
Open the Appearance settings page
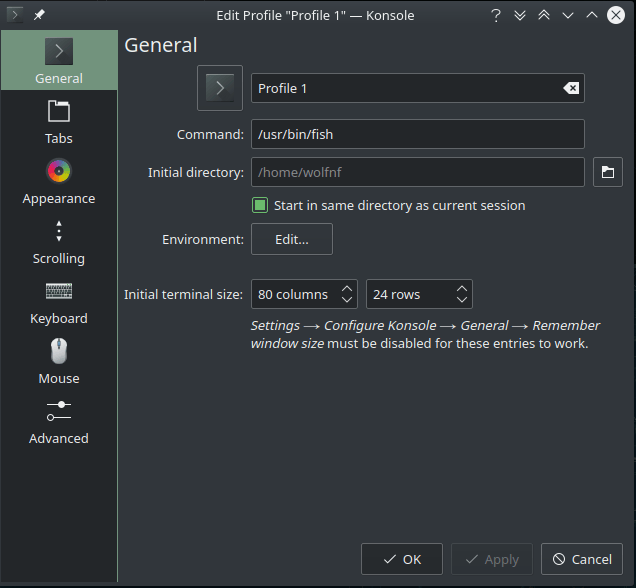coord(59,182)
